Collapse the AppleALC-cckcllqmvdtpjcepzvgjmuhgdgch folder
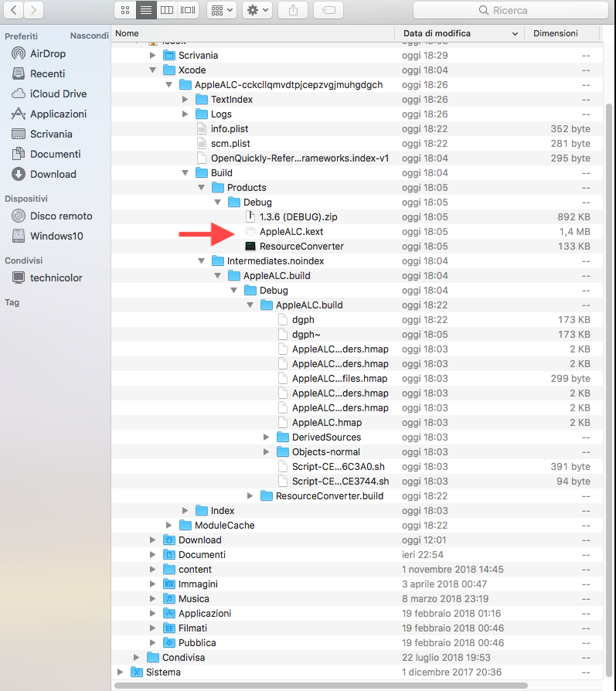 click(x=168, y=84)
